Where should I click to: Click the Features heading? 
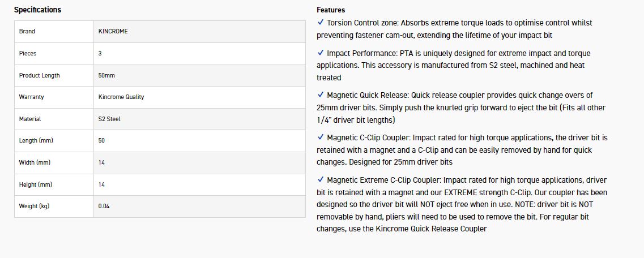point(331,10)
